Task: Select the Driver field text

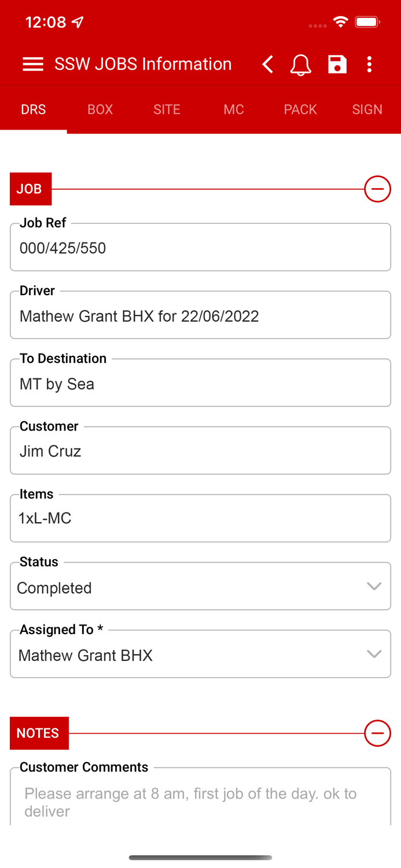Action: [x=200, y=316]
